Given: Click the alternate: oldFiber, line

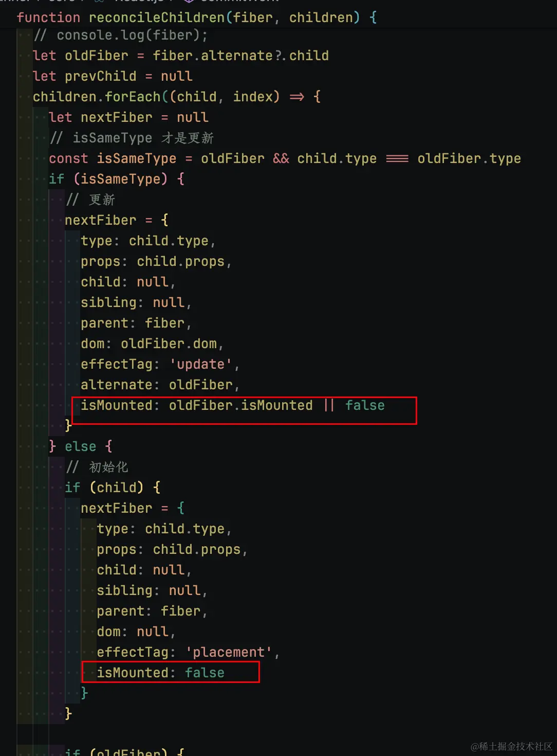Looking at the screenshot, I should tap(160, 385).
